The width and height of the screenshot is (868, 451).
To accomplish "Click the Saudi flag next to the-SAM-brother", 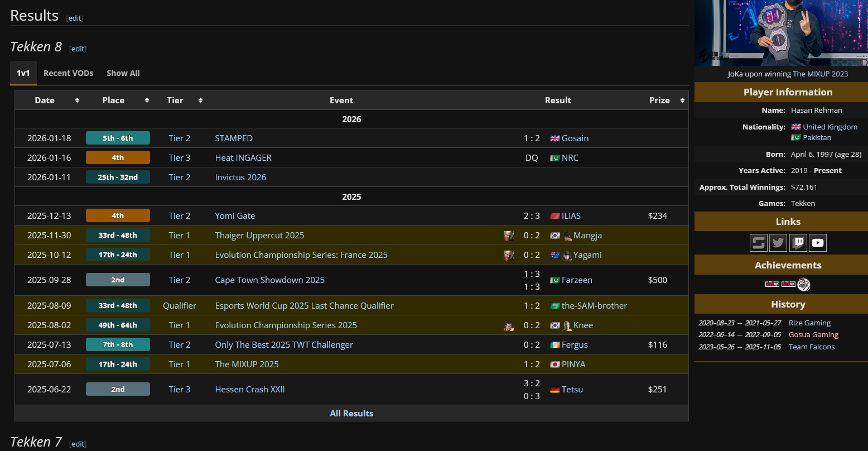I will point(554,306).
